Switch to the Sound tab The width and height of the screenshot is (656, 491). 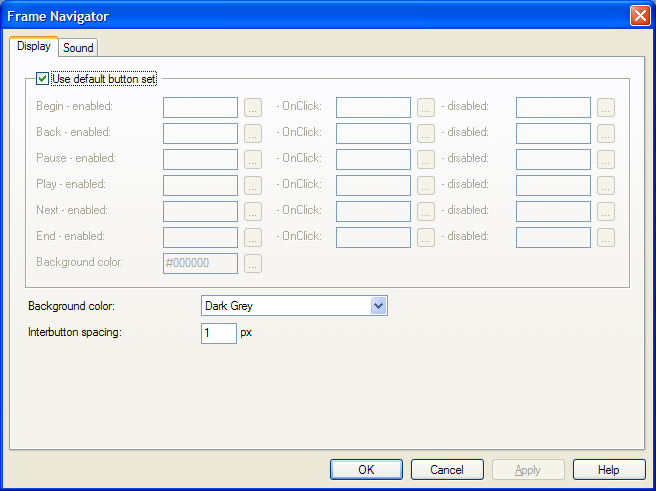(x=78, y=48)
